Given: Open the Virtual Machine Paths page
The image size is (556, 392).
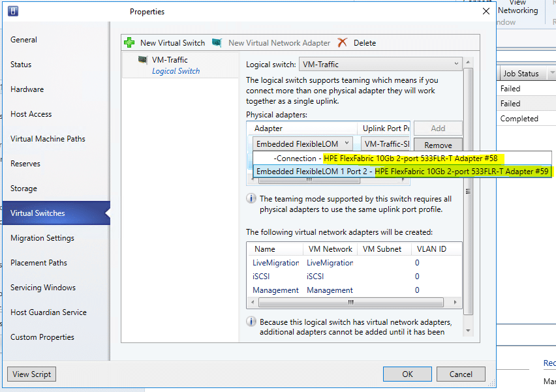Looking at the screenshot, I should [48, 139].
